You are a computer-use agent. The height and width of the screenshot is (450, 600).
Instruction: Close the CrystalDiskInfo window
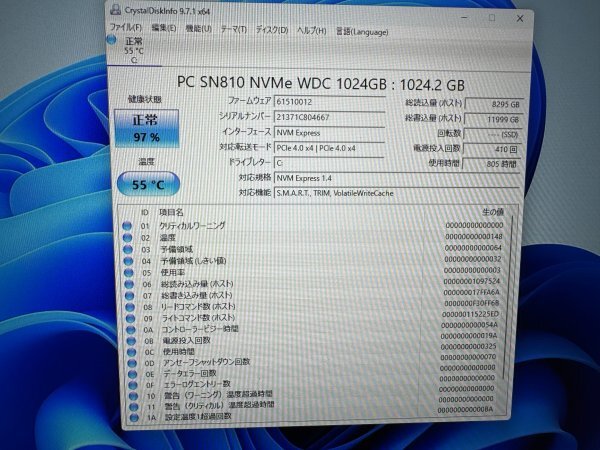520,18
